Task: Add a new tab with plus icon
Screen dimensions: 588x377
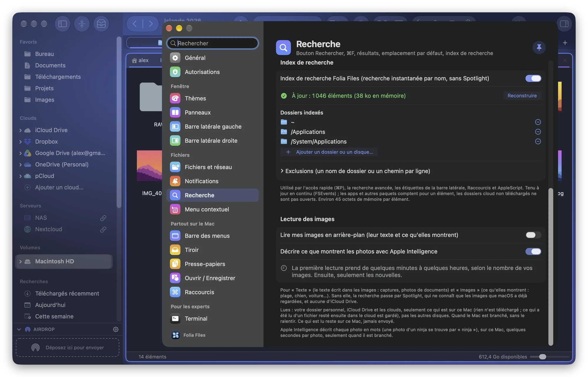Action: (565, 43)
